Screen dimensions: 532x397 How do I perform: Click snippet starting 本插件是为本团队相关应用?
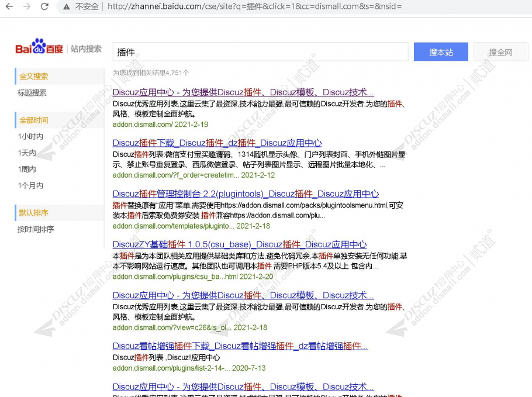pyautogui.click(x=260, y=261)
